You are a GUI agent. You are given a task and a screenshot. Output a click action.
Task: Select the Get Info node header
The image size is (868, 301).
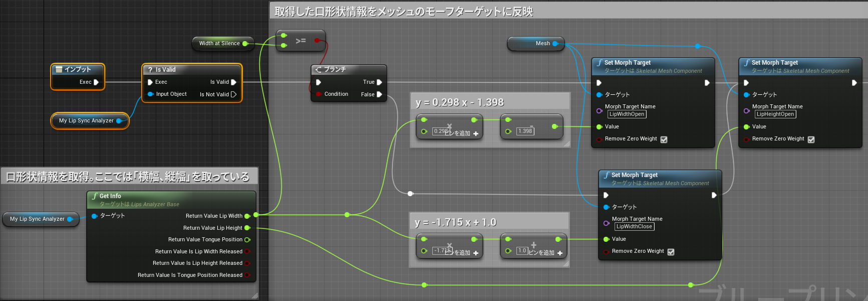(171, 200)
